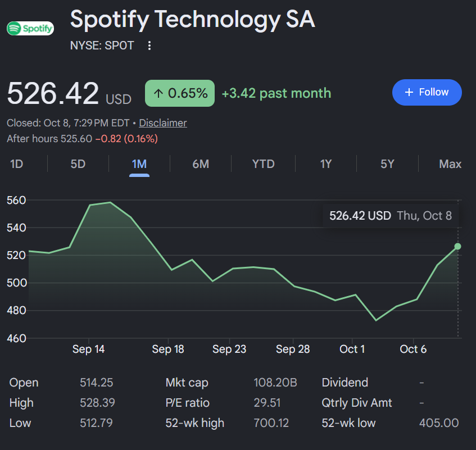Click the '+3.42 past month' text

[x=276, y=93]
